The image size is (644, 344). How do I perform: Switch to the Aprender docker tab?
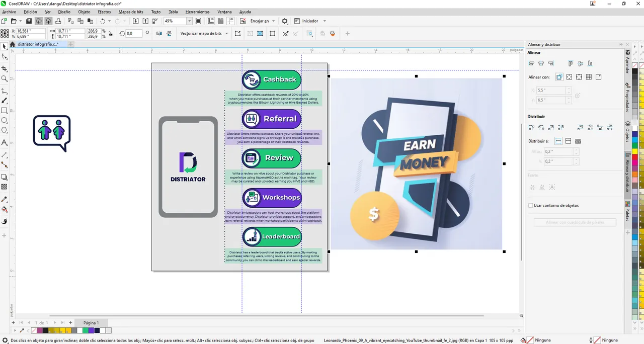627,62
